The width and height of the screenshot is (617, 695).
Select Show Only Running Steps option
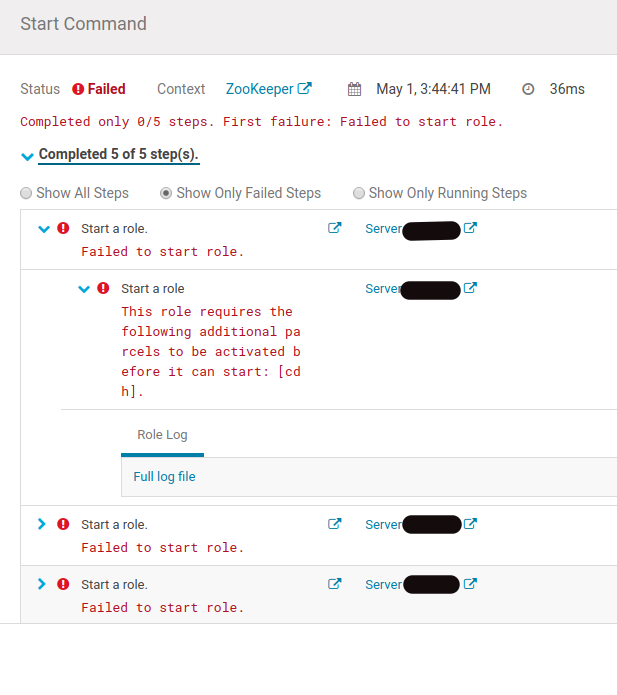coord(359,193)
